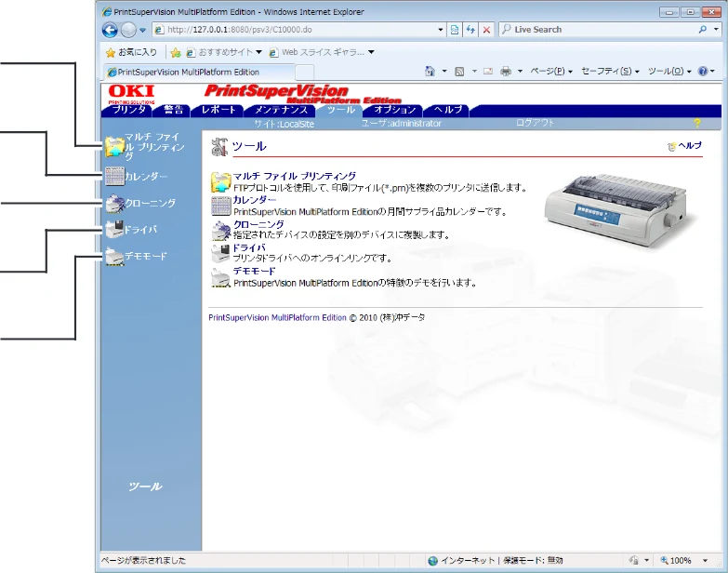Click the お気に入り favorites button
The height and width of the screenshot is (573, 728).
131,52
